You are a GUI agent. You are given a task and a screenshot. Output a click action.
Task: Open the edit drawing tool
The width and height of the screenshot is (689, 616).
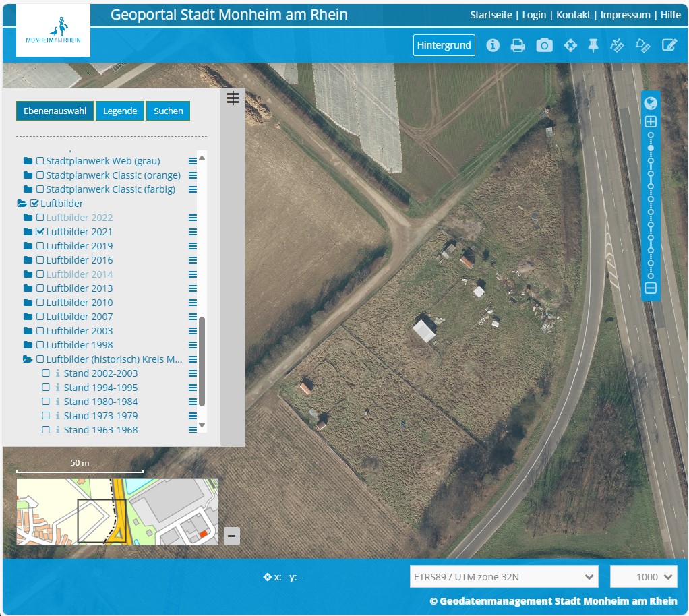(669, 44)
